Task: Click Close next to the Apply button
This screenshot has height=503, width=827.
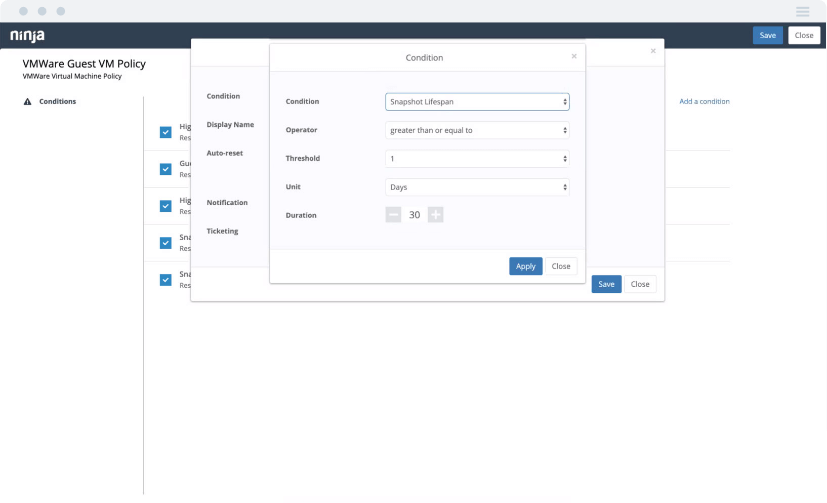Action: pos(561,266)
